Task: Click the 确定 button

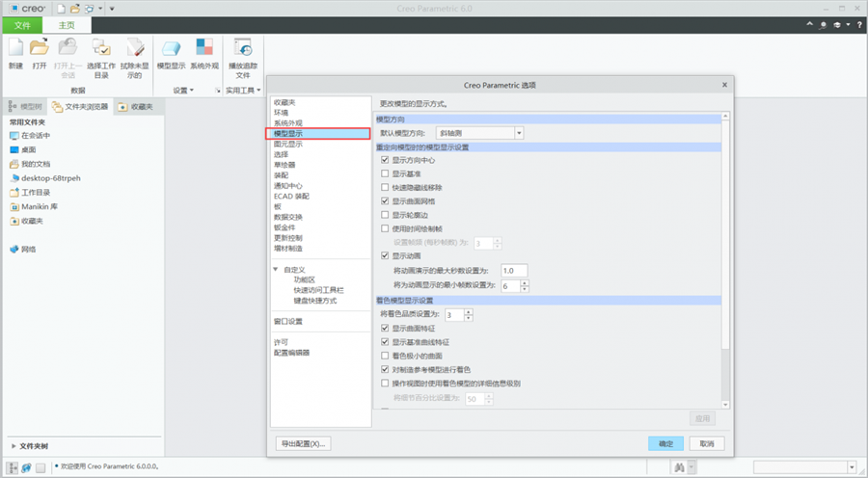Action: click(665, 443)
